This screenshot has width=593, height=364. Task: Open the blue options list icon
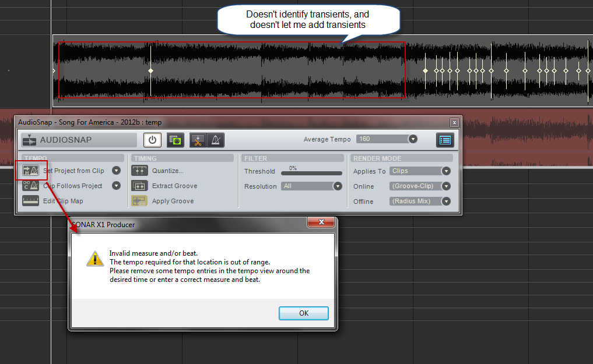(444, 140)
